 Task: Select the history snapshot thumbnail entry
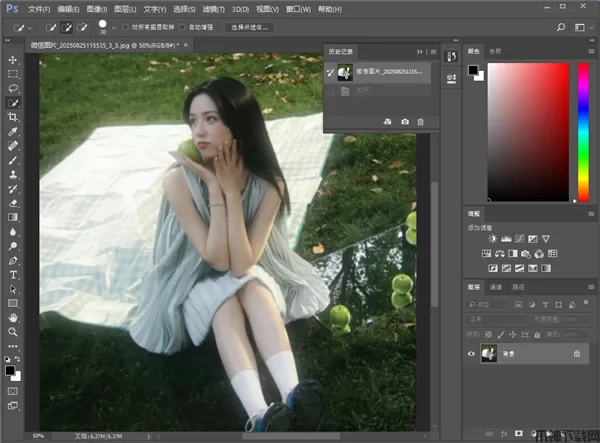pyautogui.click(x=346, y=72)
